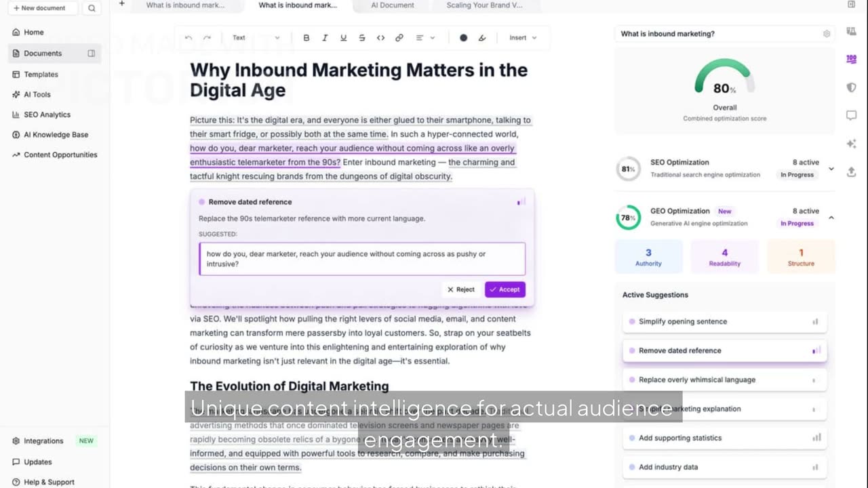
Task: Click the 78% GEO progress ring
Action: click(628, 218)
